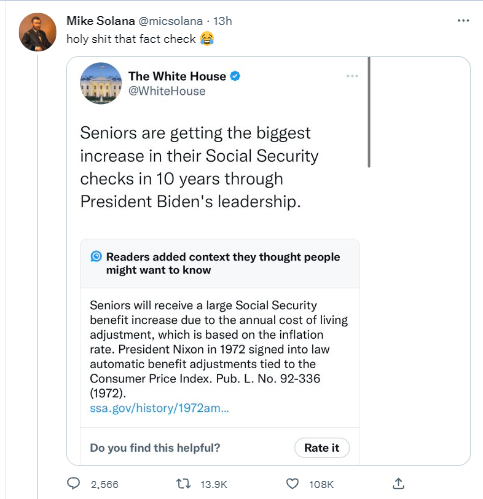Open Mike Solana's profile picture
This screenshot has width=483, height=499.
point(38,32)
